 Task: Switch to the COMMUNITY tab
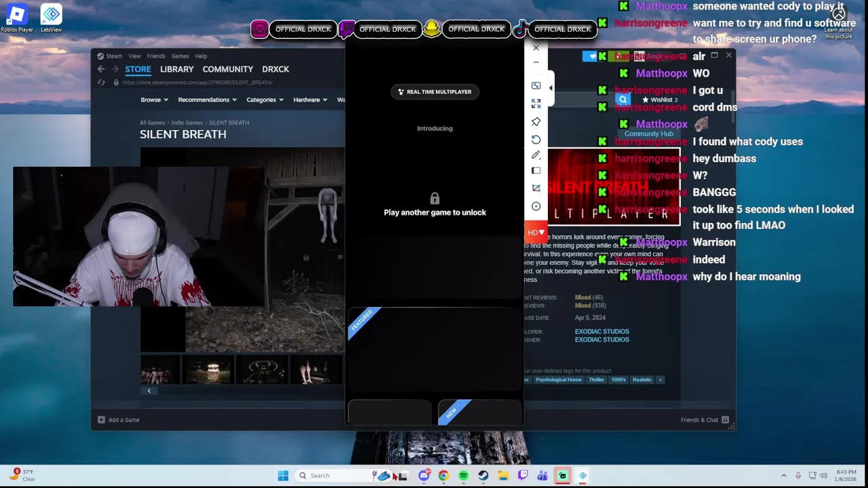tap(228, 69)
